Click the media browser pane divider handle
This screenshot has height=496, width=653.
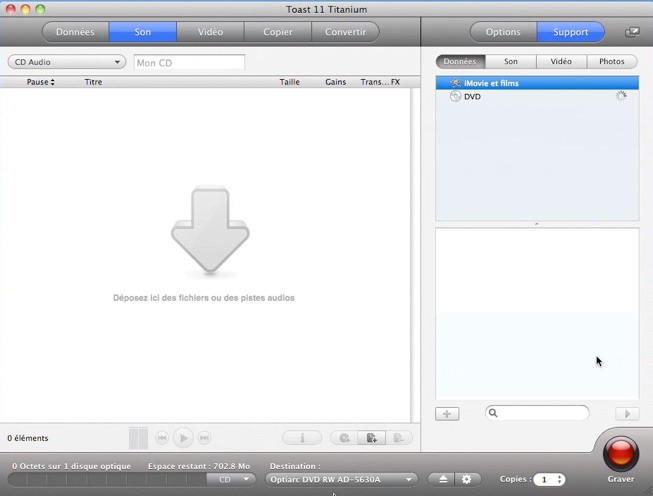[537, 224]
